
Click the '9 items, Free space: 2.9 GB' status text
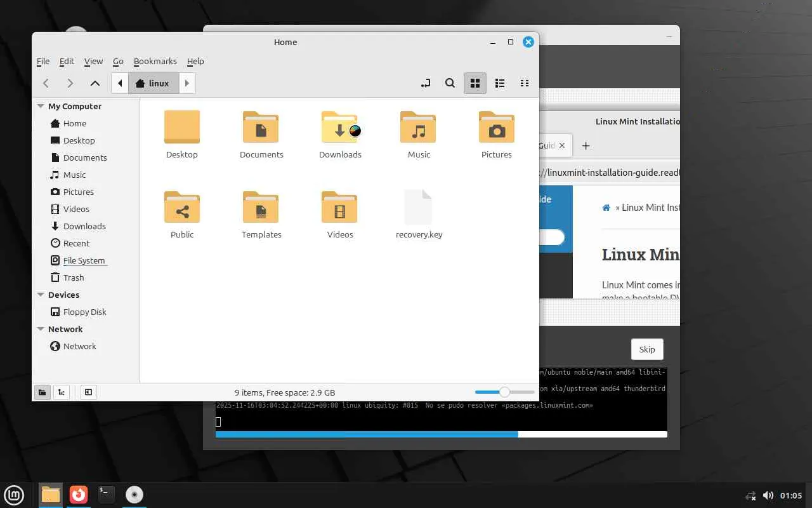(285, 392)
